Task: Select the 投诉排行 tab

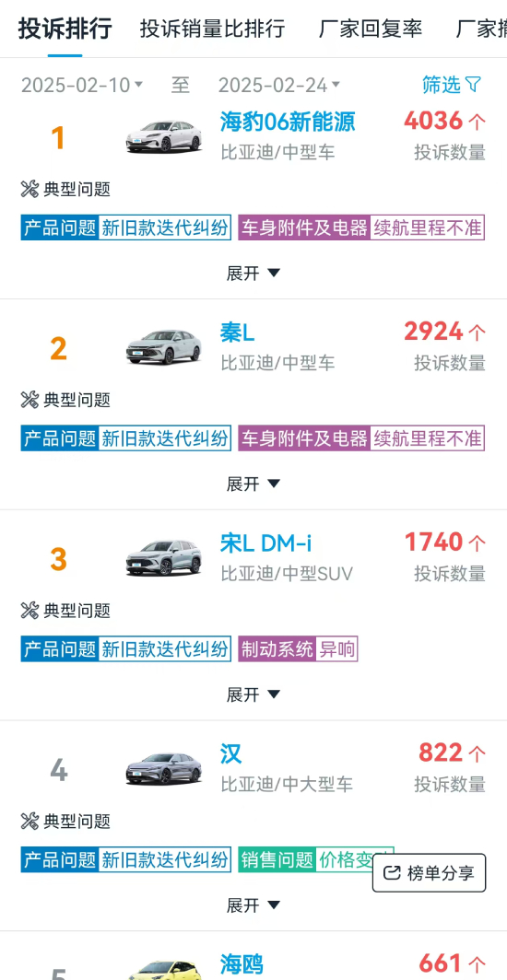Action: coord(65,29)
